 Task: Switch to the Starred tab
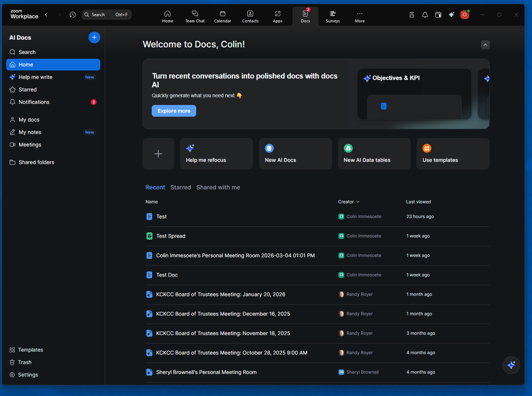[181, 187]
